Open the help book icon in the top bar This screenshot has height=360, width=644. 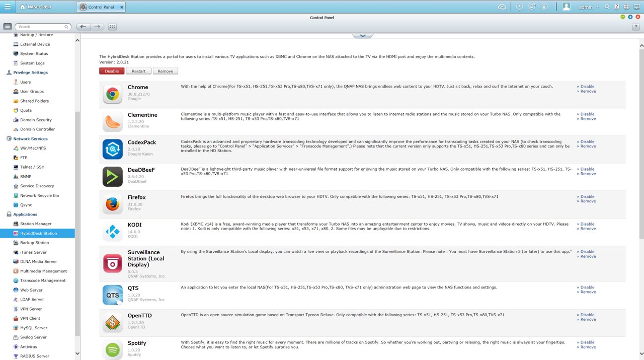[x=617, y=7]
